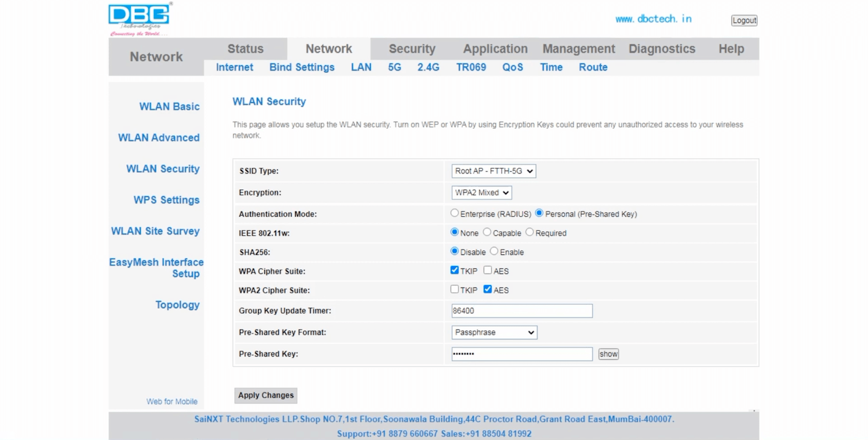868x440 pixels.
Task: Switch to the Security tab
Action: pos(411,49)
